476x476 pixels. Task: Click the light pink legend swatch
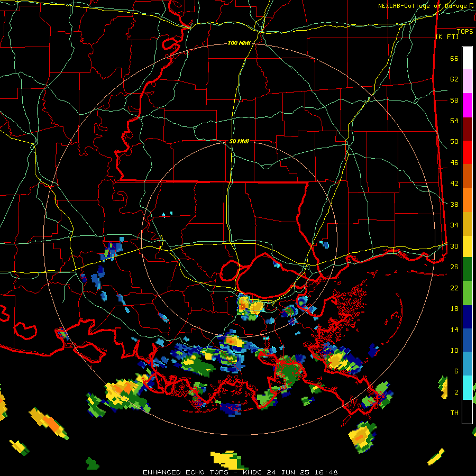467,81
